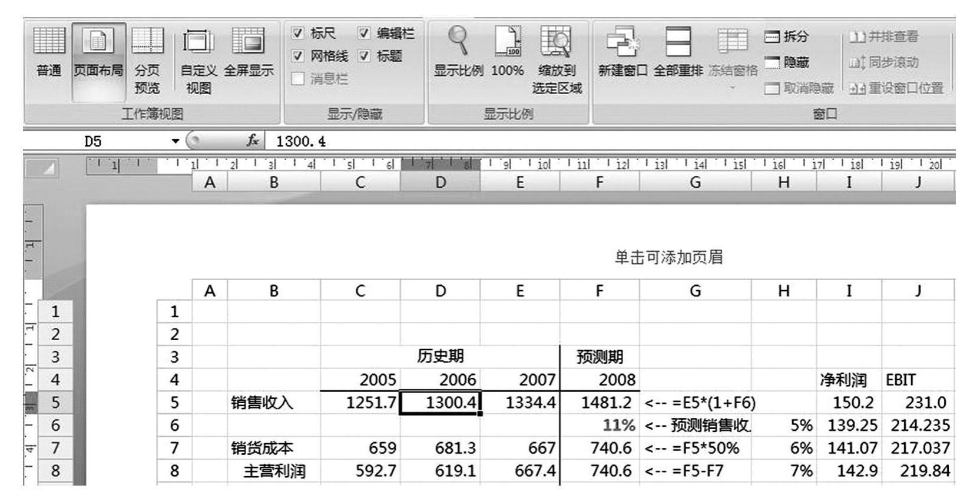The height and width of the screenshot is (495, 980).
Task: Select cell with formula note =F5*50%
Action: click(696, 449)
